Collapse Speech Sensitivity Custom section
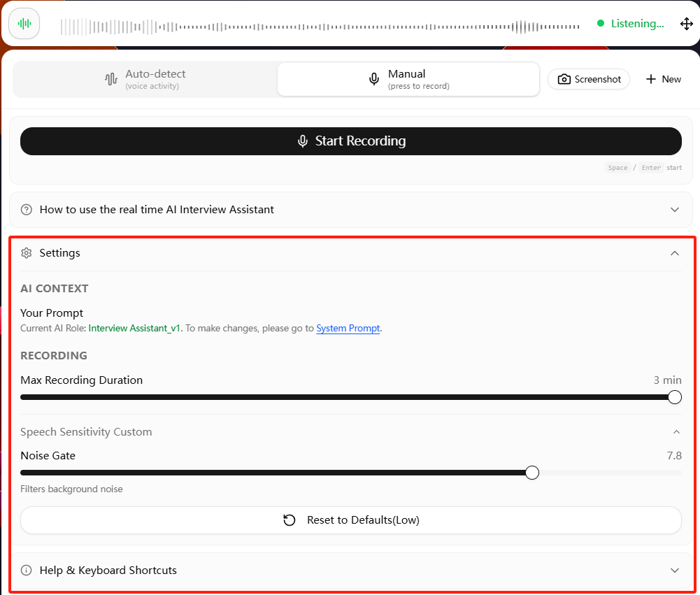 pyautogui.click(x=676, y=431)
